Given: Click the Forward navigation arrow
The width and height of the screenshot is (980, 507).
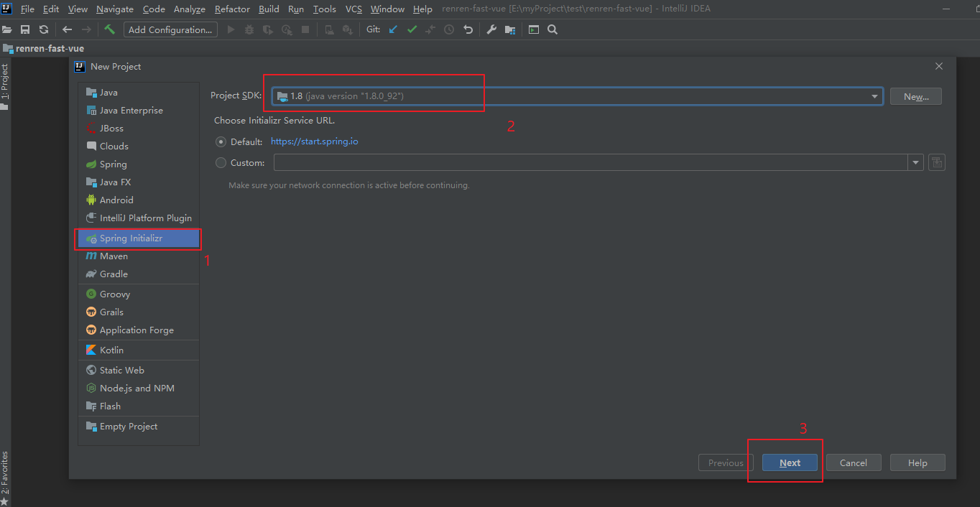Looking at the screenshot, I should point(86,29).
